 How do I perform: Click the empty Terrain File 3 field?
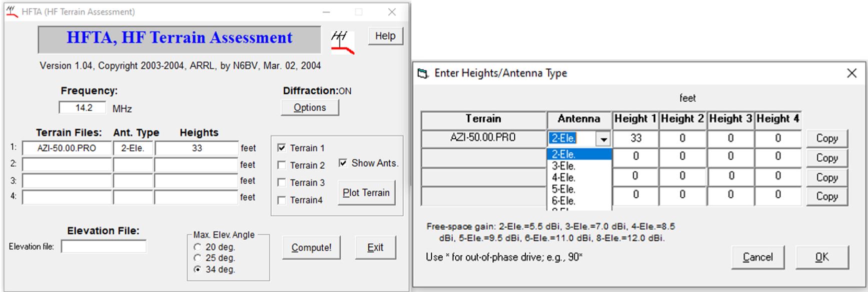click(x=67, y=181)
